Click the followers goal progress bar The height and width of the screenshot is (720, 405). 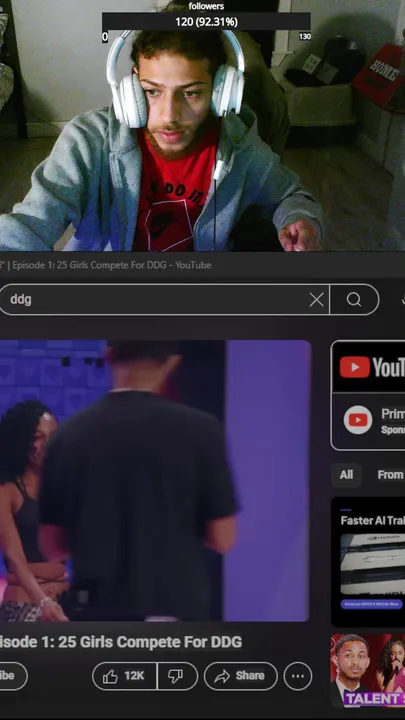click(206, 22)
